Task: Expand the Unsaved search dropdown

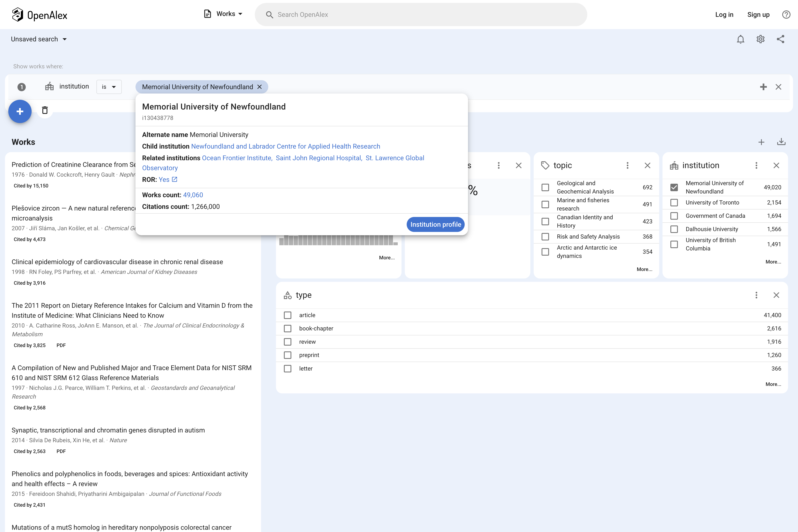Action: [x=39, y=39]
